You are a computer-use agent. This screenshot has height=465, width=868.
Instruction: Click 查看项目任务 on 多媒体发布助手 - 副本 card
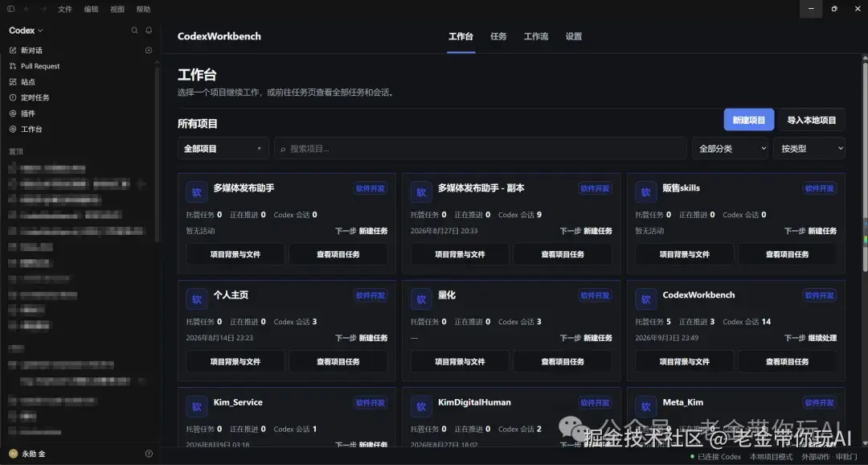(563, 254)
